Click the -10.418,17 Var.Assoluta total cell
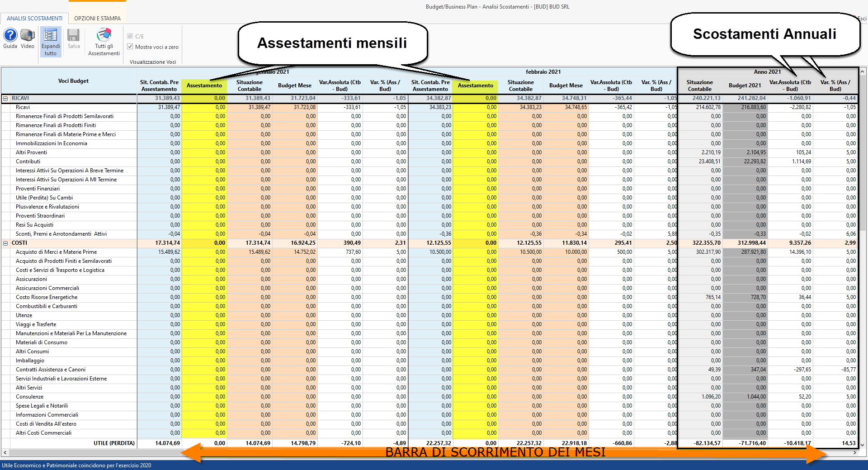The height and width of the screenshot is (470, 868). coord(790,443)
